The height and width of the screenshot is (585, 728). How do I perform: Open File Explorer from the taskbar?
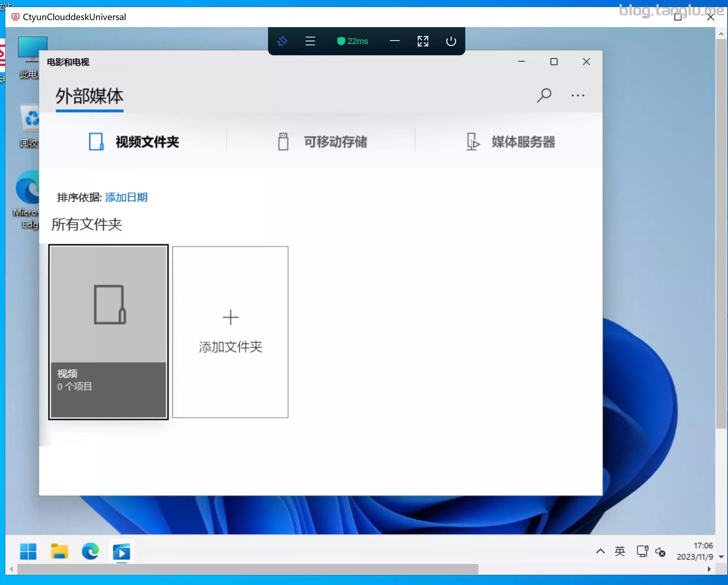point(59,551)
